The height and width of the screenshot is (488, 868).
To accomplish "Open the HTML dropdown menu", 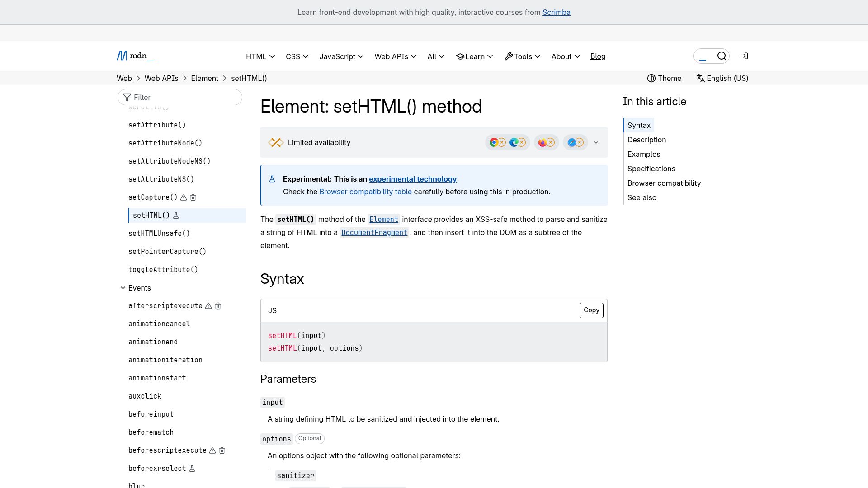I will (260, 56).
